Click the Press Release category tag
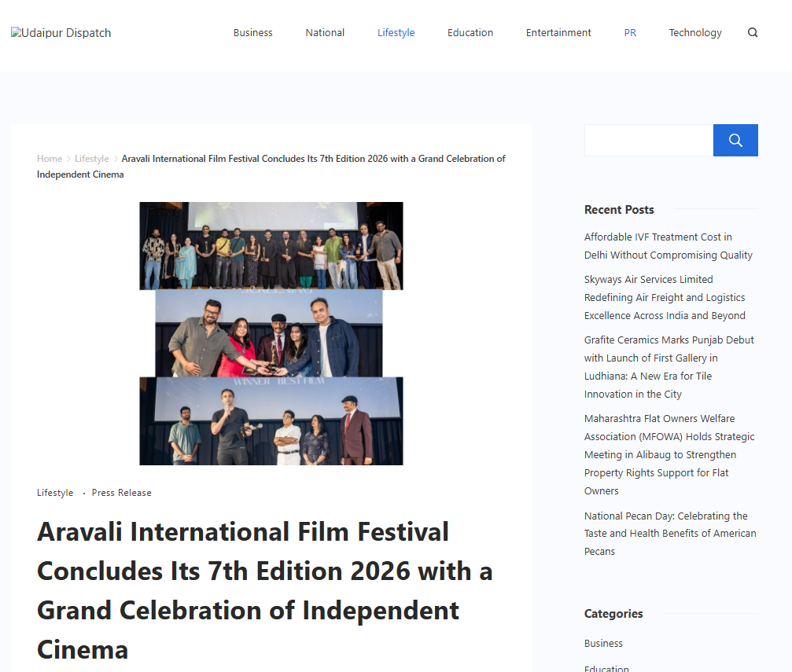This screenshot has width=792, height=672. pyautogui.click(x=121, y=493)
